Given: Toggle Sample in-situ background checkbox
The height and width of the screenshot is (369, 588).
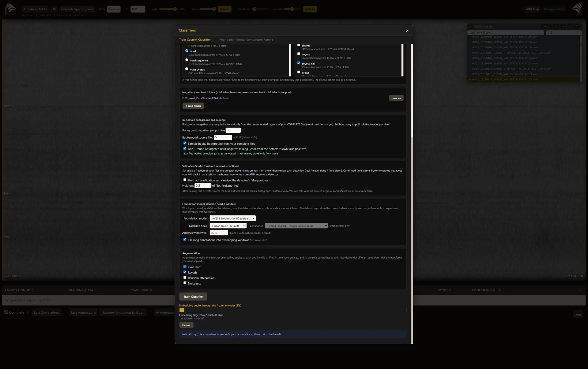Looking at the screenshot, I should pyautogui.click(x=185, y=143).
